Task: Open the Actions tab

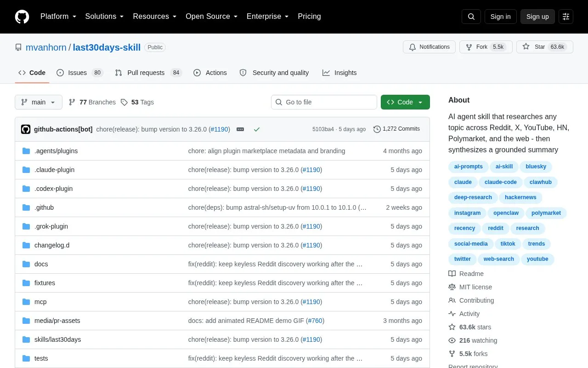Action: point(210,73)
